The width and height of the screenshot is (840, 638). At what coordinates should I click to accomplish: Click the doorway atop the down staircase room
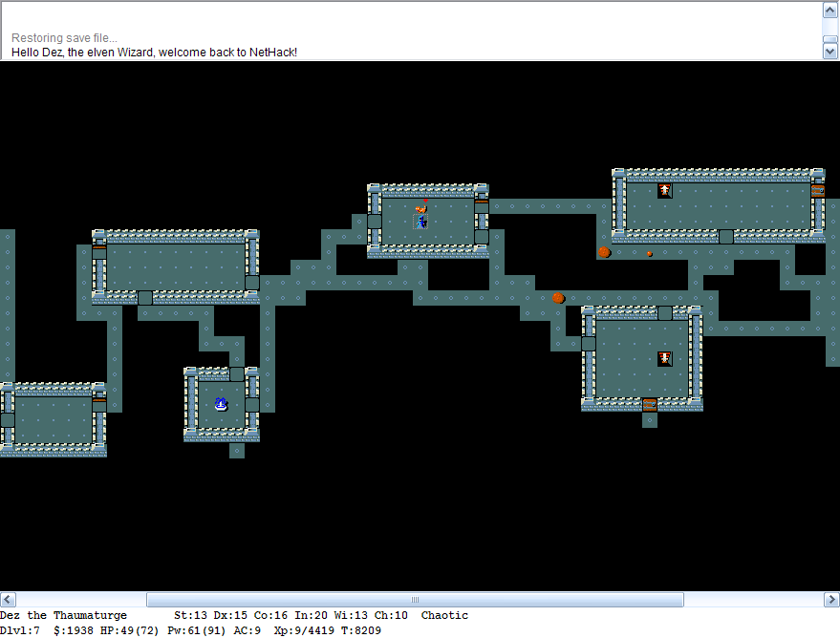(x=665, y=313)
